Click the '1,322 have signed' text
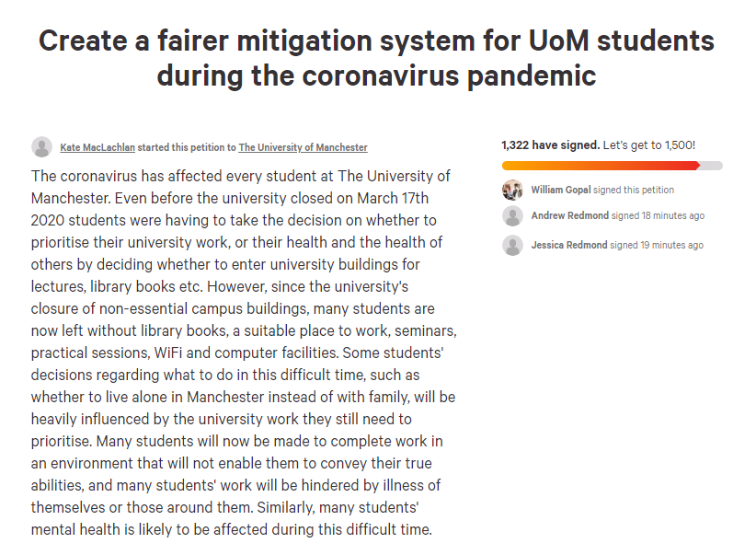 point(551,145)
